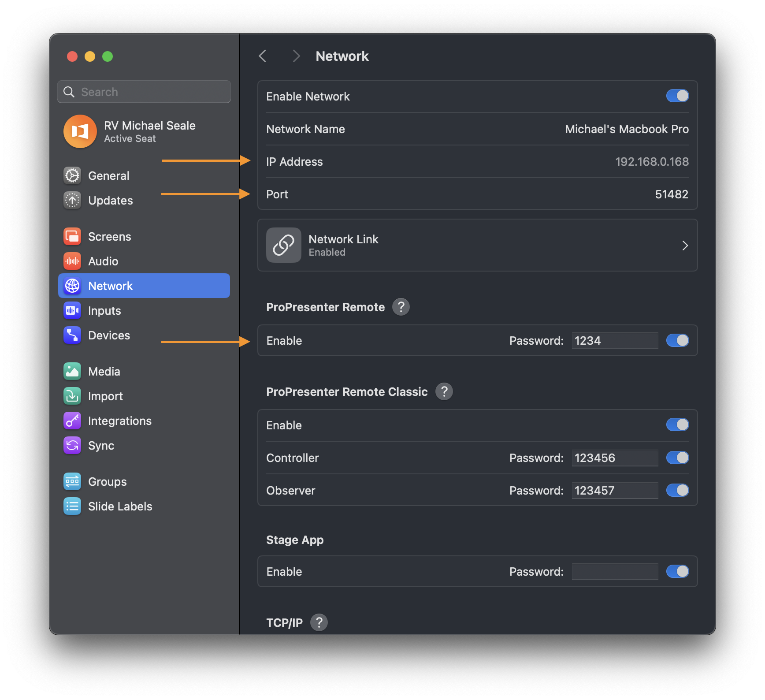The height and width of the screenshot is (700, 765).
Task: Switch to the Audio section
Action: point(103,261)
